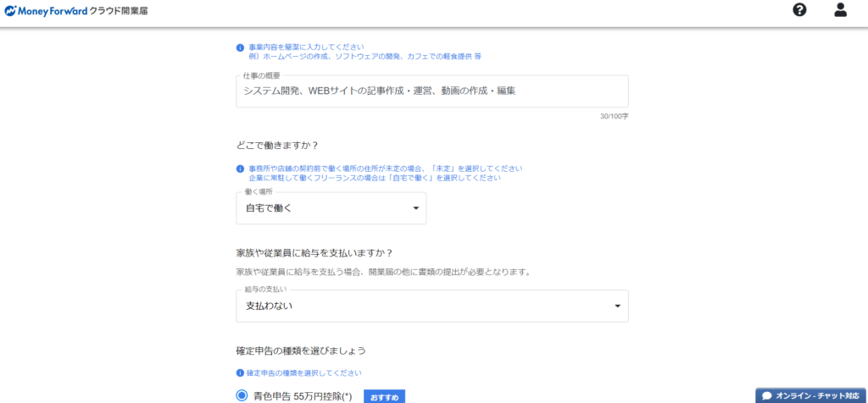Click the arrow on the 働く場所 select

[x=415, y=208]
